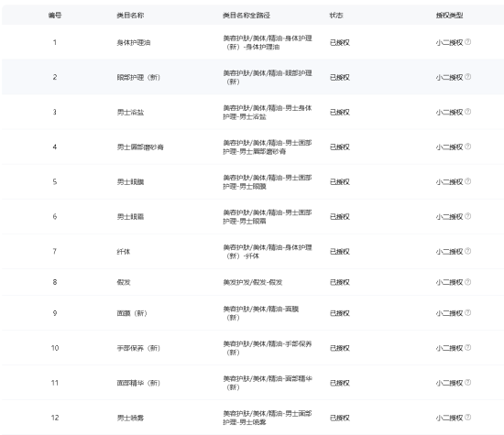The width and height of the screenshot is (504, 435).
Task: Select the 男士浴盐 category name
Action: [130, 112]
